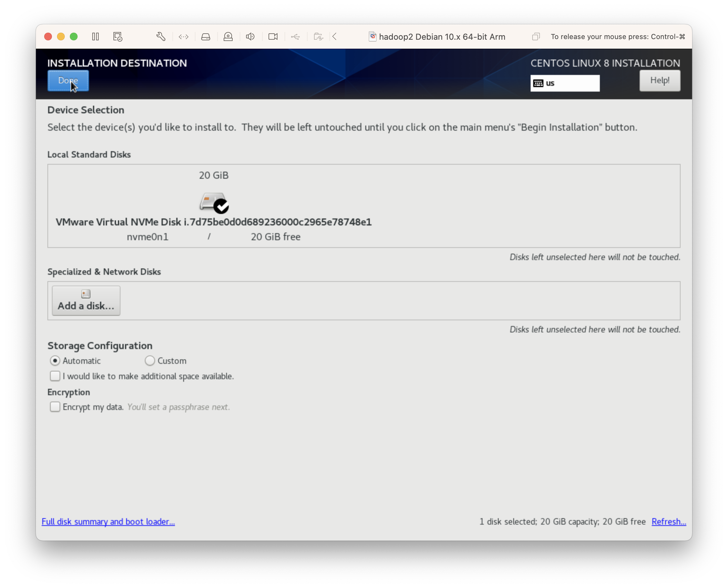728x588 pixels.
Task: Click Done to confirm destination
Action: coord(68,81)
